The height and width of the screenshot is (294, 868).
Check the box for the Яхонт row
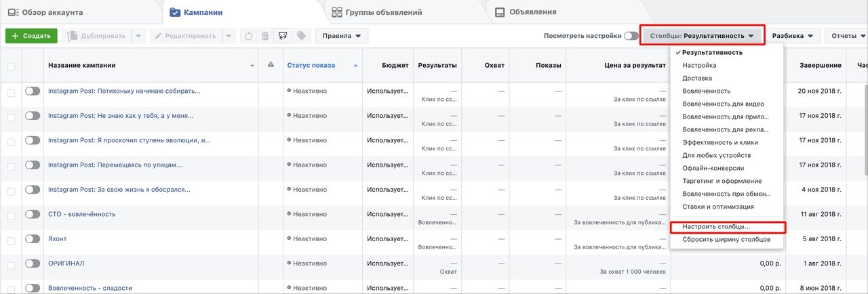[x=11, y=240]
